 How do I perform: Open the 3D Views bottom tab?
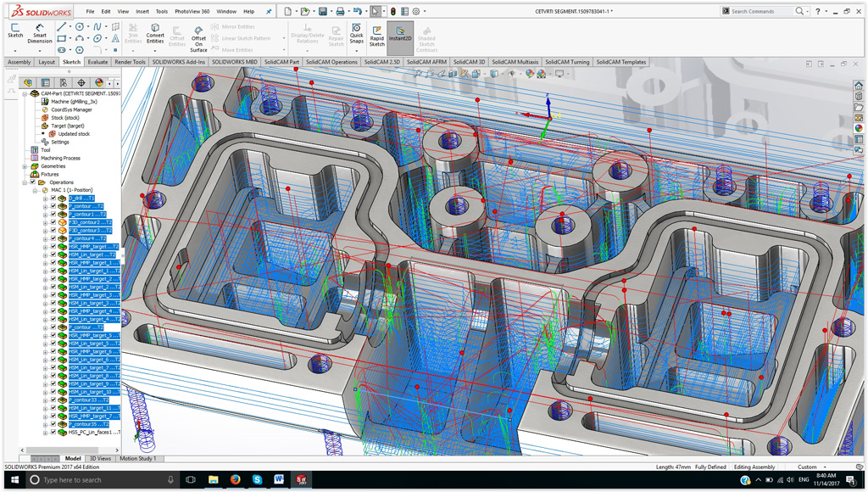pyautogui.click(x=100, y=458)
